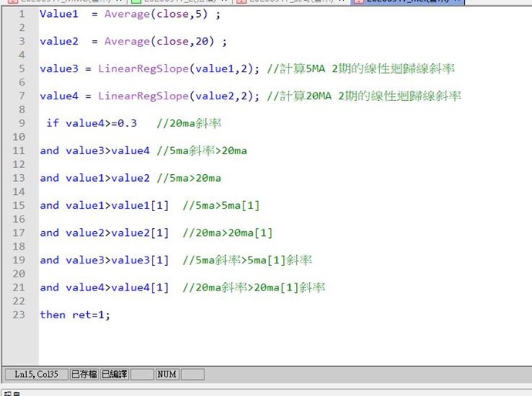Click 'and value1>value2' on line 13
This screenshot has height=396, width=532.
point(95,178)
